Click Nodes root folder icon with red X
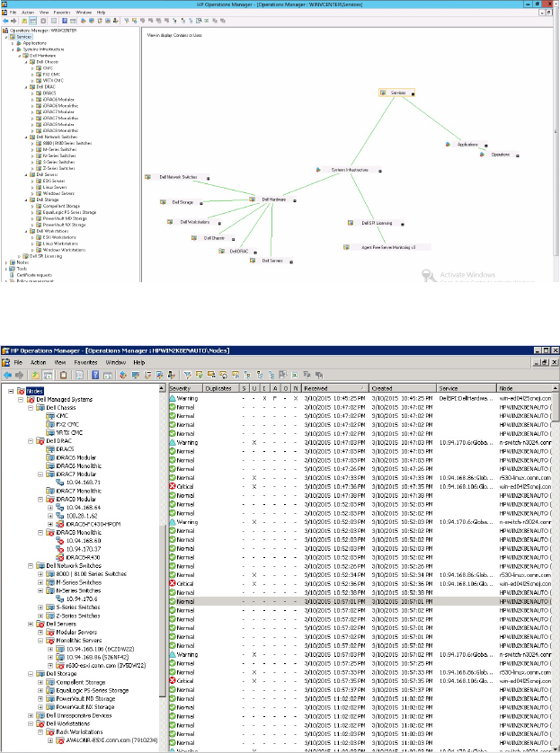 coord(21,391)
